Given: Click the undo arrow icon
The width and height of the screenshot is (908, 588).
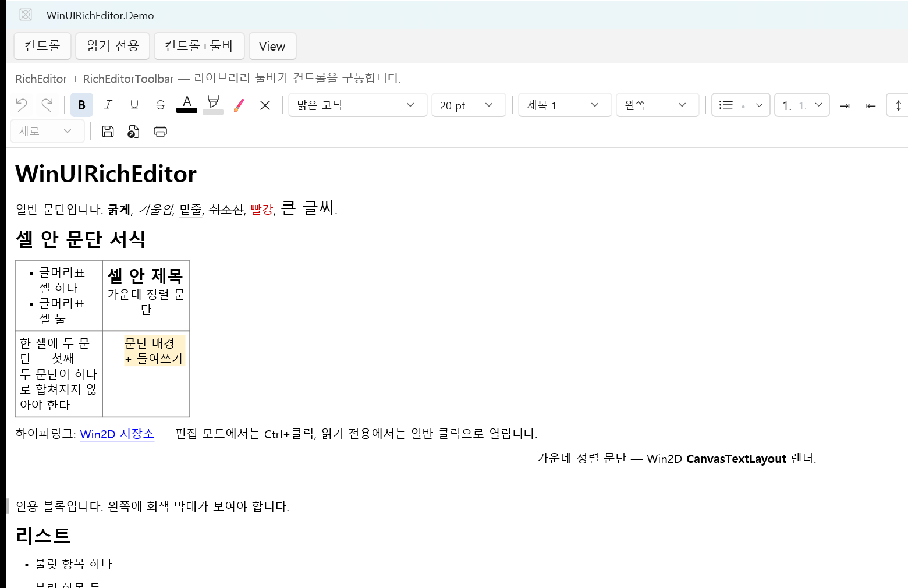Looking at the screenshot, I should point(22,105).
